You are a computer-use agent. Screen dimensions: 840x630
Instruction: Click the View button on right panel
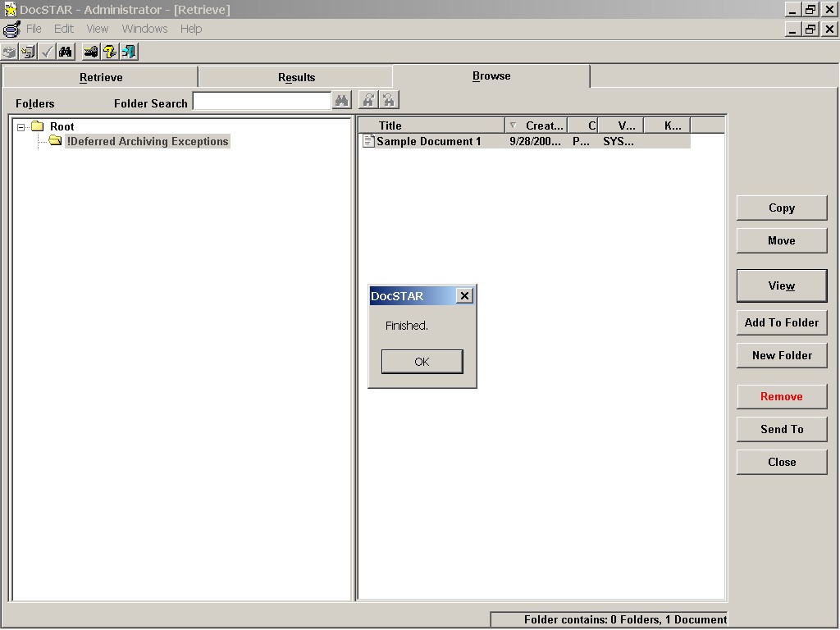782,285
